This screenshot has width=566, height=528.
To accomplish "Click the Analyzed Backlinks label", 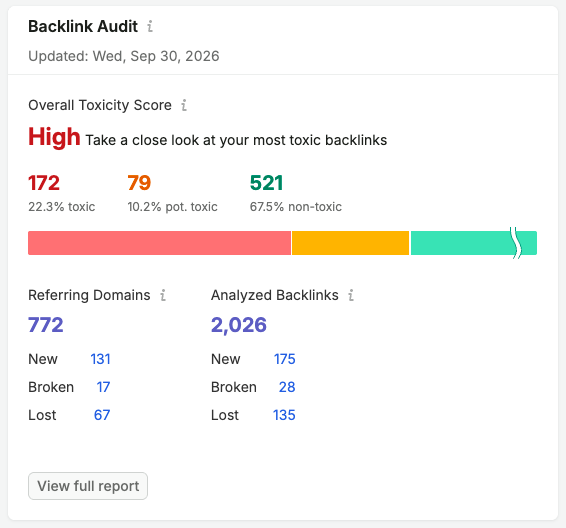I will 275,295.
